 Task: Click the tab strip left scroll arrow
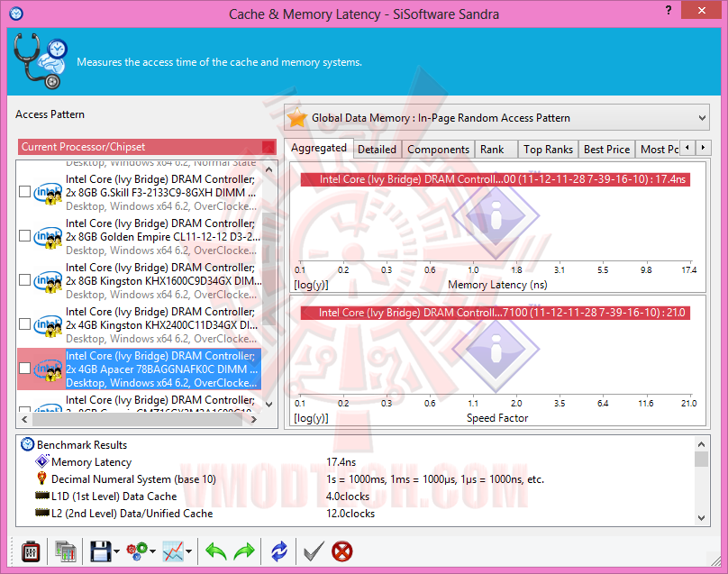point(687,148)
